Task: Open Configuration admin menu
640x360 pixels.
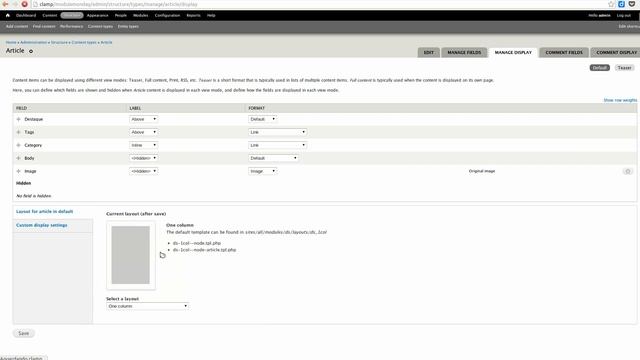Action: 167,15
